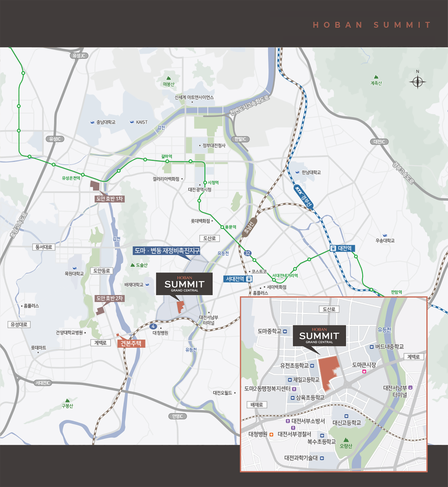Click the 대전IC interchange label
The image size is (448, 487).
pos(379,142)
